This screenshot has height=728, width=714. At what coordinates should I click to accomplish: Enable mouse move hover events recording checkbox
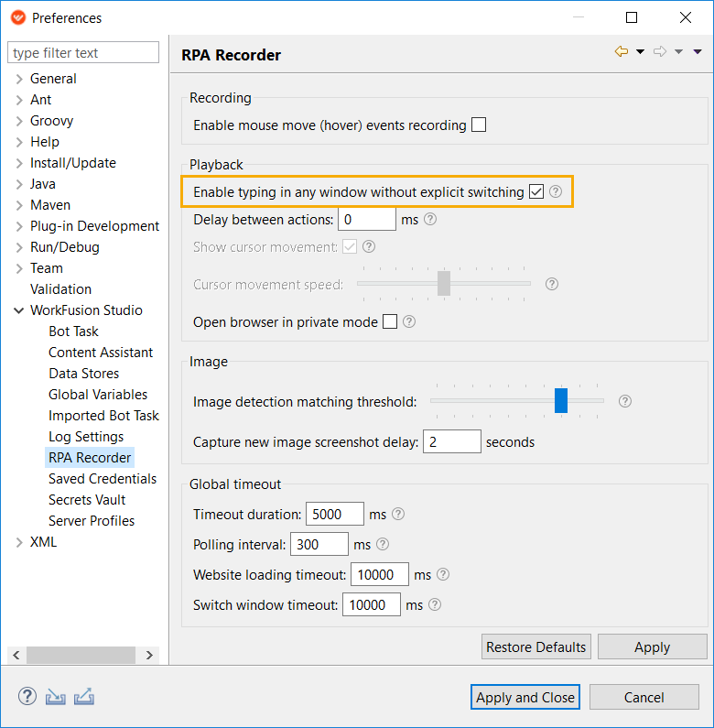(479, 125)
